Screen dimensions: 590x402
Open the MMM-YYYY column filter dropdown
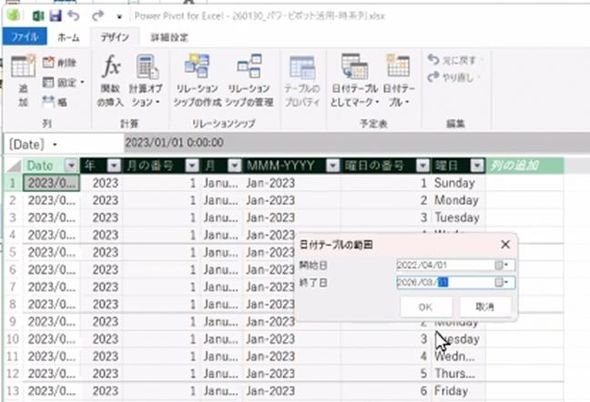(333, 165)
